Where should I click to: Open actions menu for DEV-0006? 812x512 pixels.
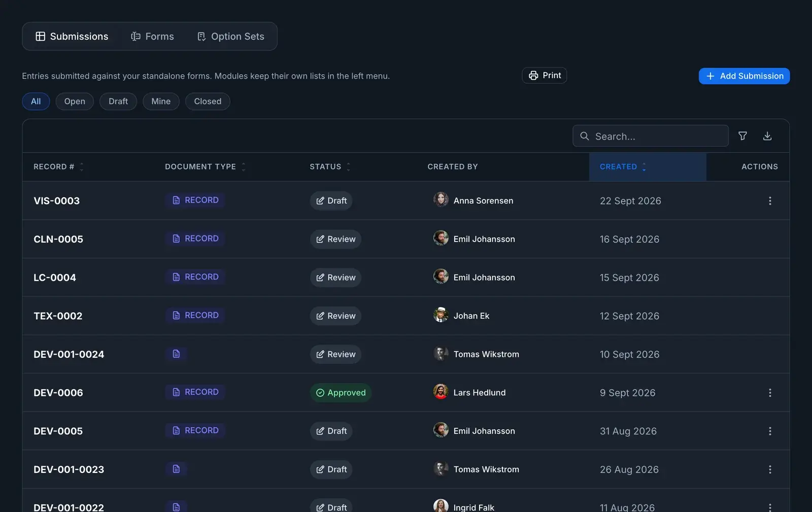(x=770, y=393)
